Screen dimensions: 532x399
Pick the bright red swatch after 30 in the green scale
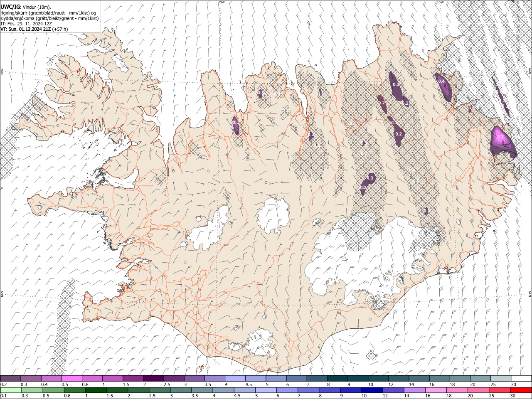coord(520,390)
